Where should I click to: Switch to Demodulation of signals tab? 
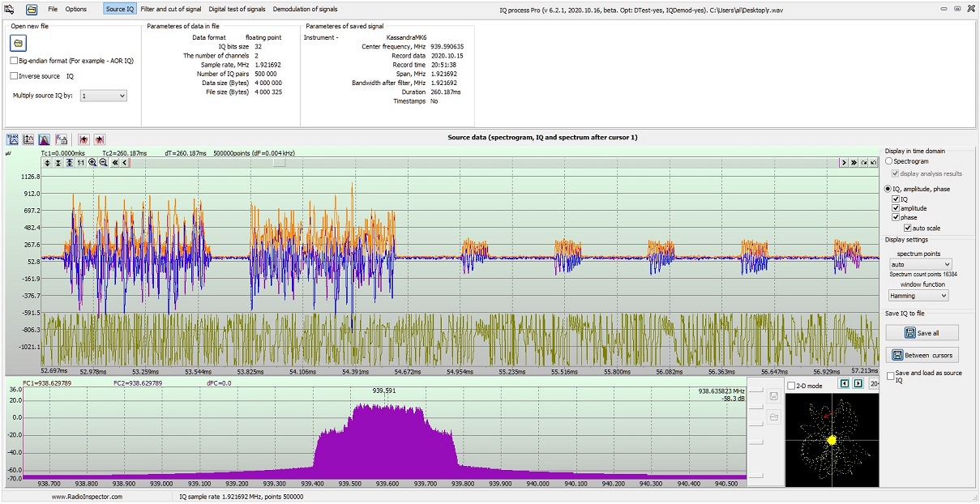pyautogui.click(x=305, y=9)
